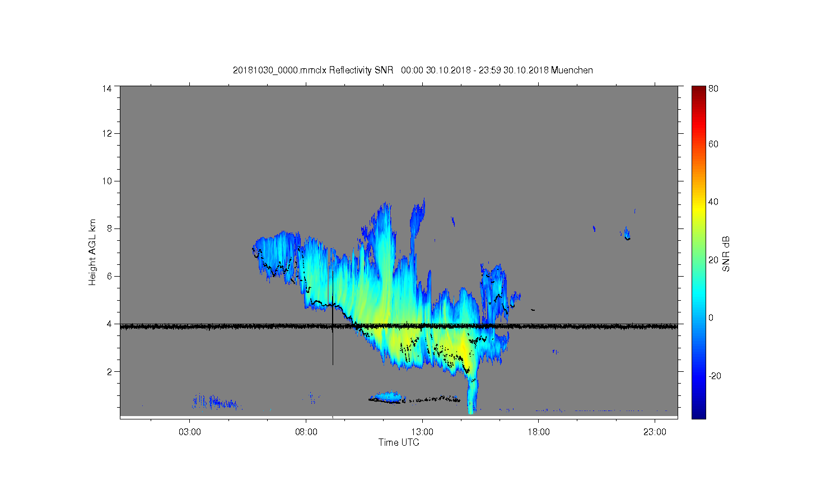The height and width of the screenshot is (504, 840).
Task: Click the 'Time UTC' axis label
Action: point(399,442)
